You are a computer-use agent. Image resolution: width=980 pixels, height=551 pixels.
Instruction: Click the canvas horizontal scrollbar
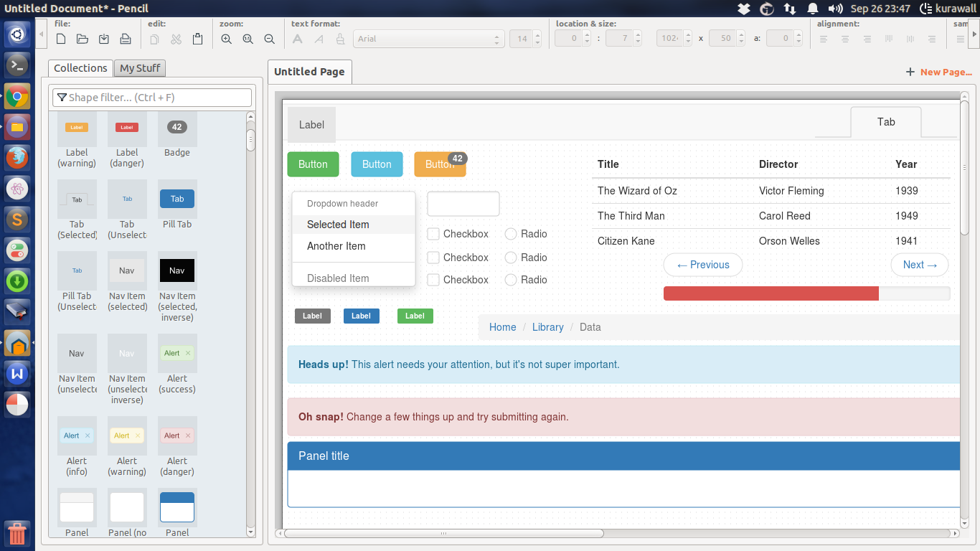tap(617, 533)
